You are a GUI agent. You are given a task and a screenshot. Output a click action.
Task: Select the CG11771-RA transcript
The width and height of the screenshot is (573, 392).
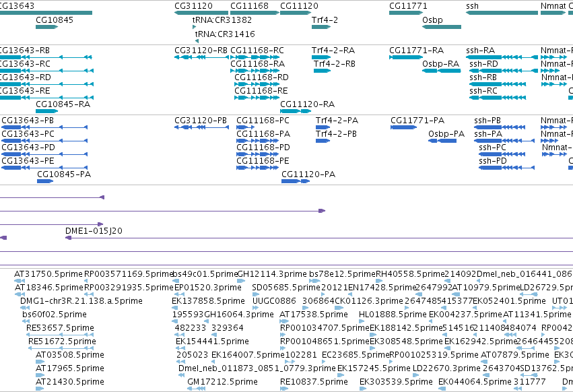(x=406, y=57)
